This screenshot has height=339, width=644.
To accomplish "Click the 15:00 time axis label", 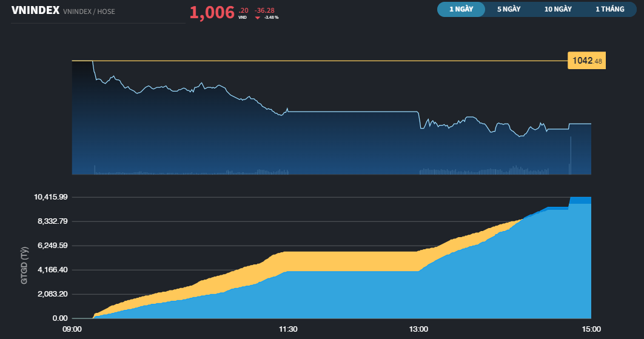I will 591,329.
